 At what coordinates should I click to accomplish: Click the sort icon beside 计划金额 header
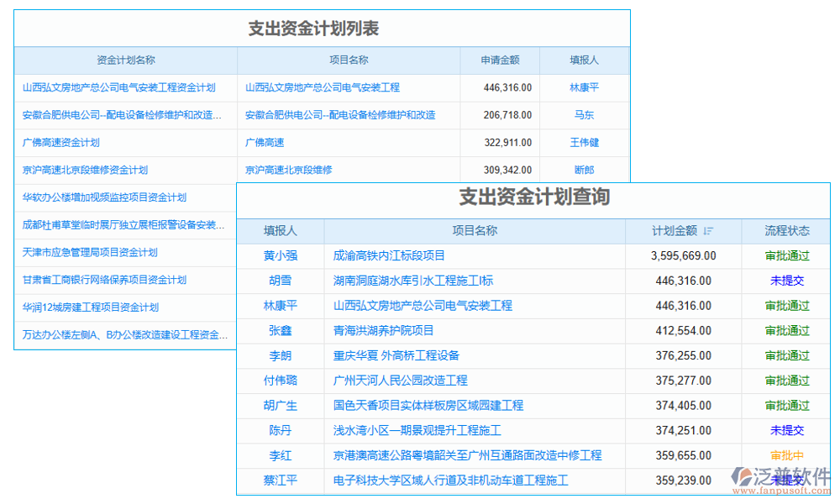708,231
